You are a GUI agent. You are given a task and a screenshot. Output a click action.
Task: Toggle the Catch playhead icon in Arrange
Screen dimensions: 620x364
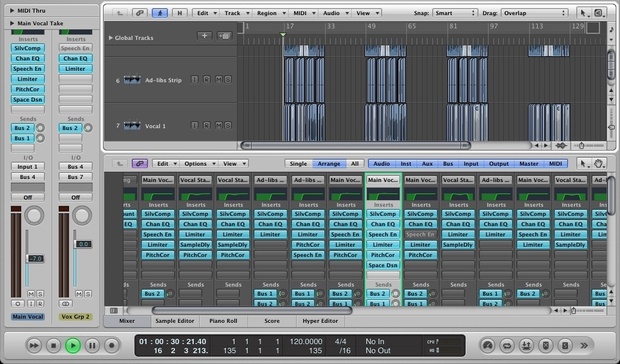(159, 13)
